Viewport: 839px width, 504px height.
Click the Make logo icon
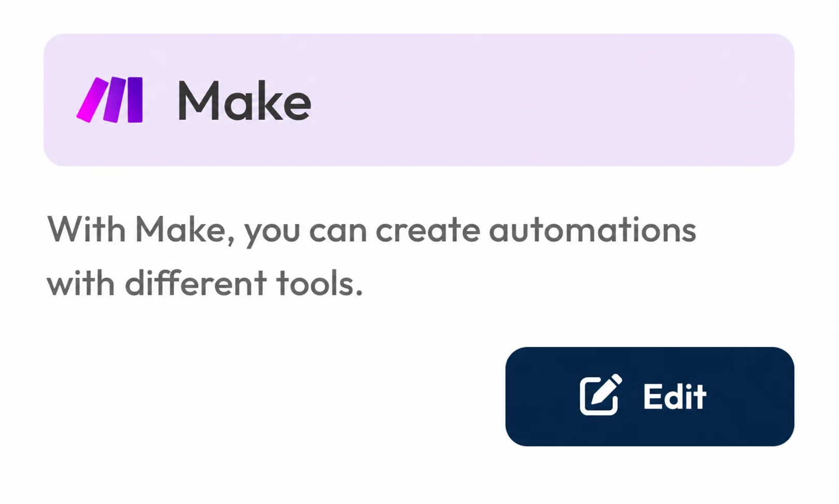pos(109,100)
